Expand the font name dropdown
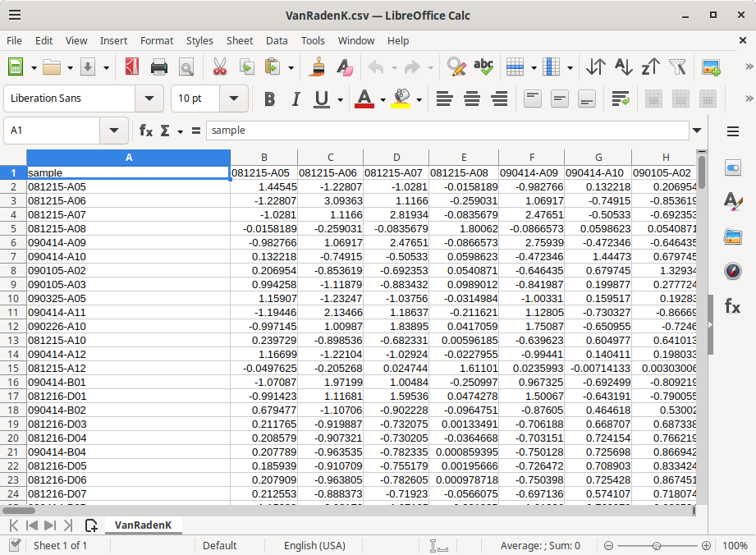Image resolution: width=756 pixels, height=555 pixels. pos(149,99)
